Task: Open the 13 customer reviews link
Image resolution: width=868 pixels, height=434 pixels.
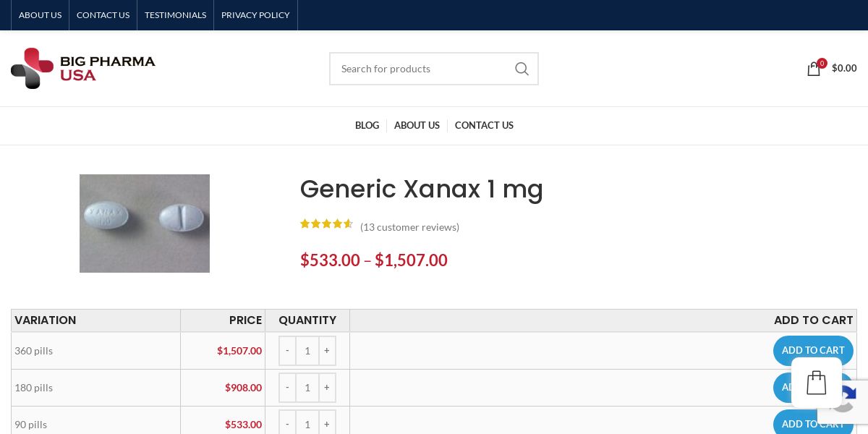Action: 409,227
